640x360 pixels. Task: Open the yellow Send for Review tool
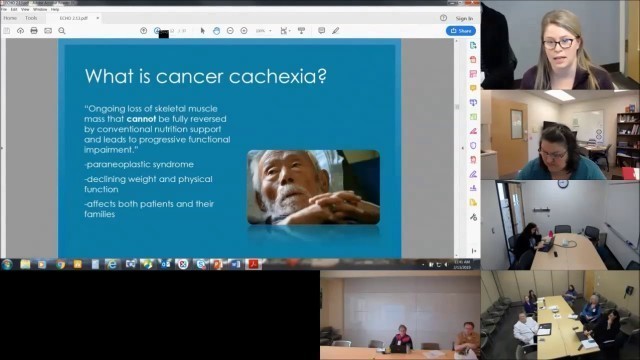click(x=473, y=202)
